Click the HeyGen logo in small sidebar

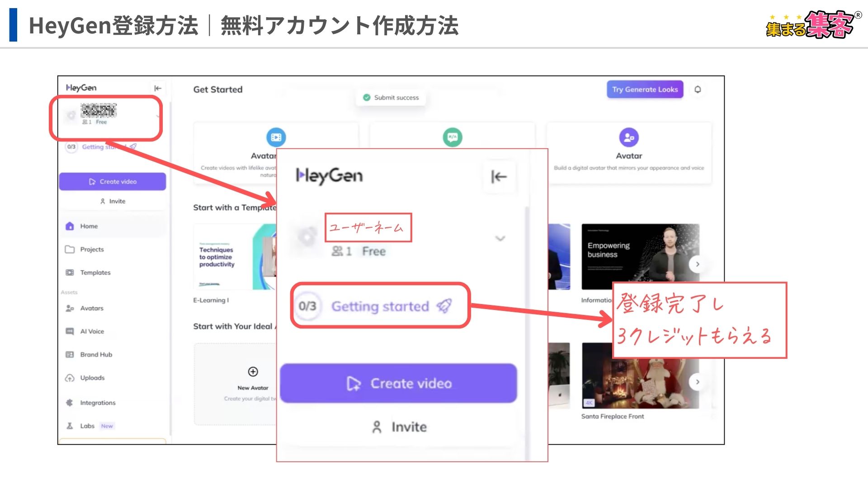[81, 88]
